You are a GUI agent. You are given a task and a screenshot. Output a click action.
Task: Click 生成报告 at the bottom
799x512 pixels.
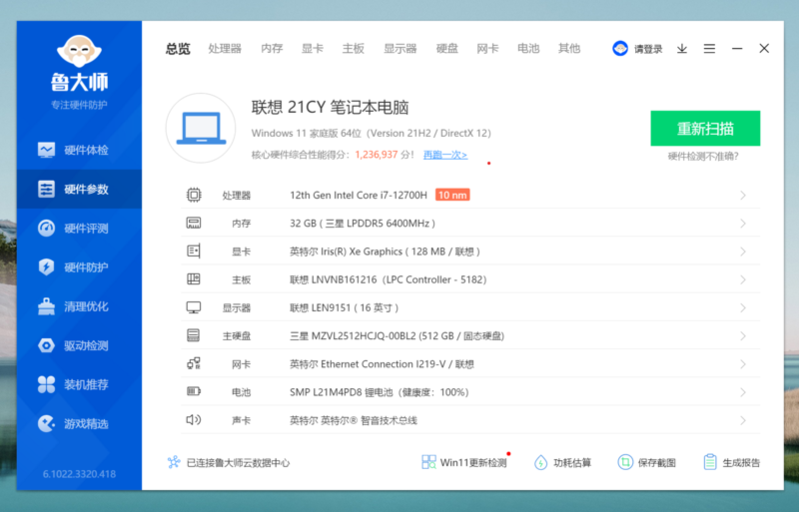(732, 462)
